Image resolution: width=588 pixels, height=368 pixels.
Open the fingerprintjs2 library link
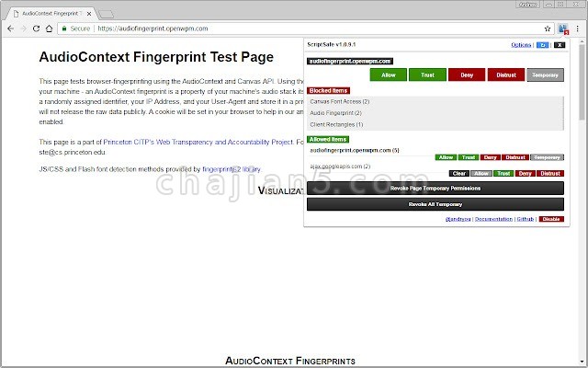[x=232, y=169]
